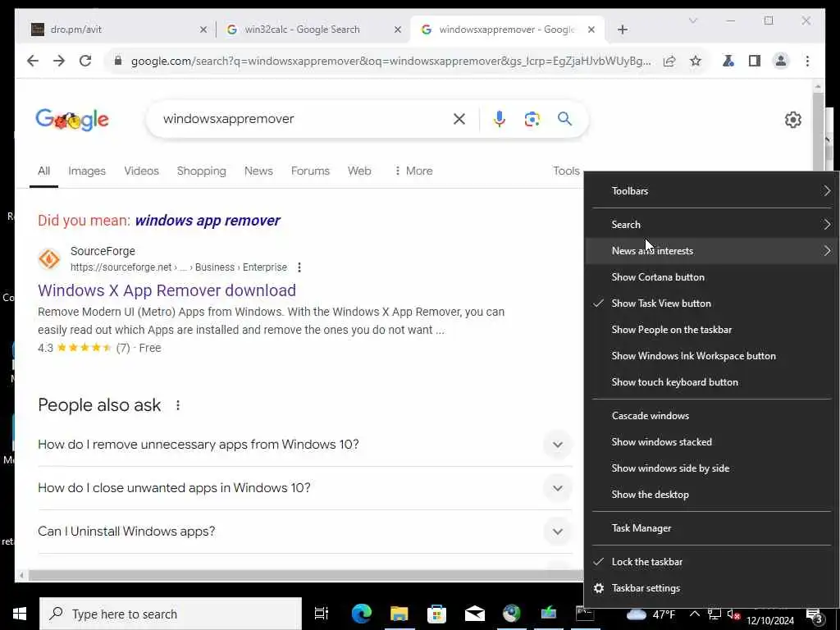Open Chrome Labs flask icon
This screenshot has width=840, height=630.
[x=728, y=61]
